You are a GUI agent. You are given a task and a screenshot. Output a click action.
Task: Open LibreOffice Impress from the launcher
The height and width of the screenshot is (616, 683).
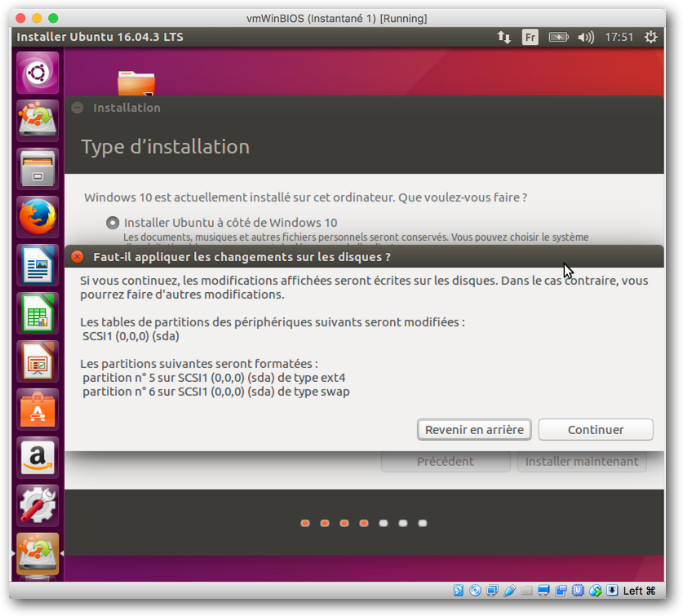(x=38, y=361)
